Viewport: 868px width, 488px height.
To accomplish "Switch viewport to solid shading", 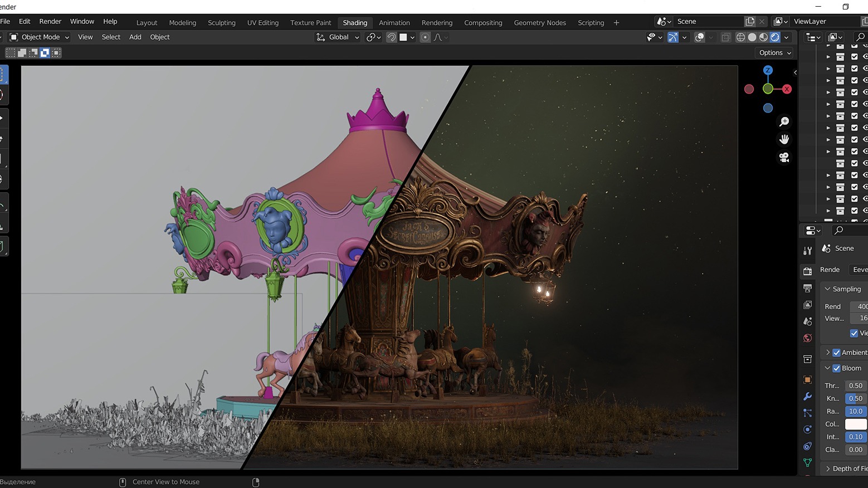I will [752, 37].
